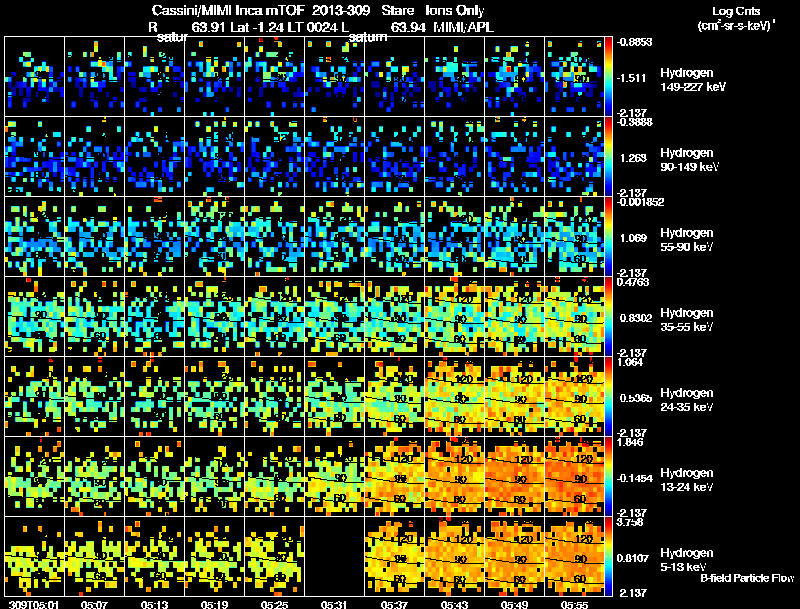Screen dimensions: 800x609
Task: Select the blank 05:31 panel in 5-13 keV row
Action: (x=334, y=556)
